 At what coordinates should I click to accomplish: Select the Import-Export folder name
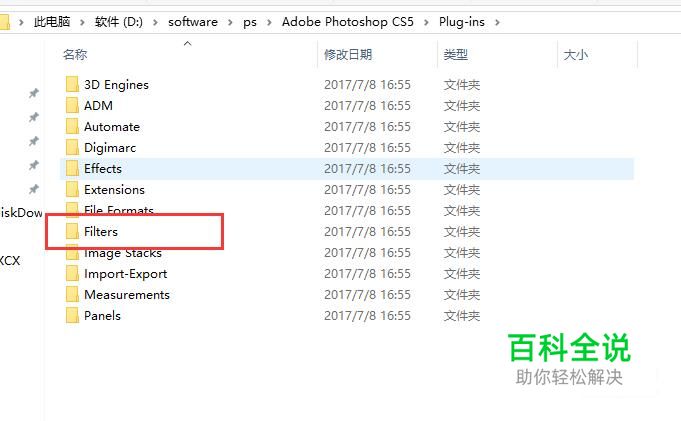click(126, 274)
